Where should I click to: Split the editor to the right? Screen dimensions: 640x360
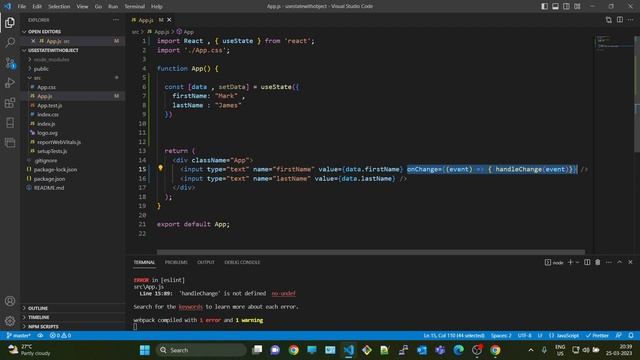tap(620, 20)
